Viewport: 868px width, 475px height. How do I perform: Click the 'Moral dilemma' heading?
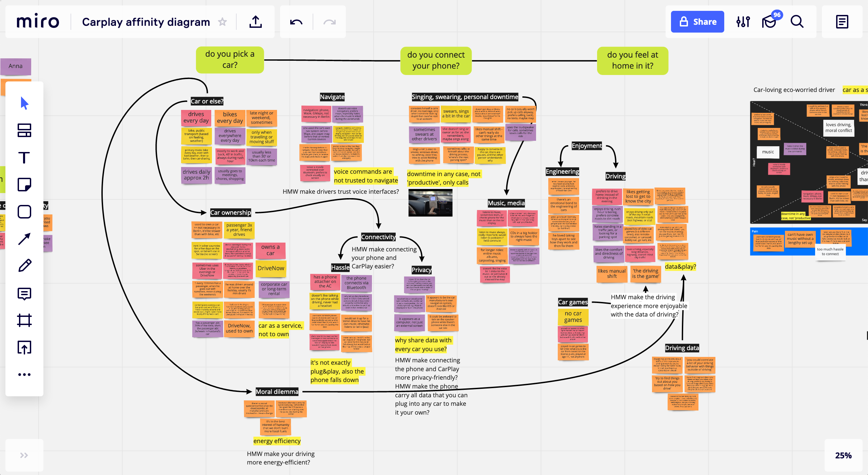[x=277, y=392]
